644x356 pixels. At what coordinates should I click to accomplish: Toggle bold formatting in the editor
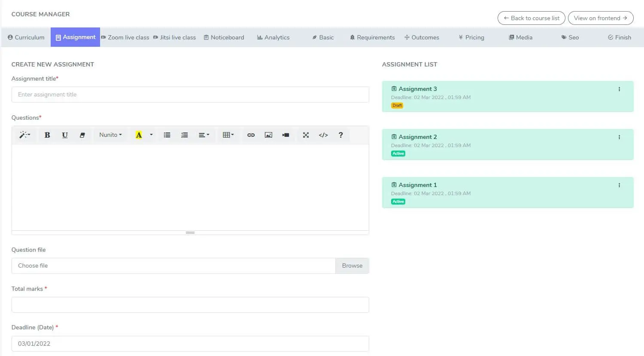[47, 135]
